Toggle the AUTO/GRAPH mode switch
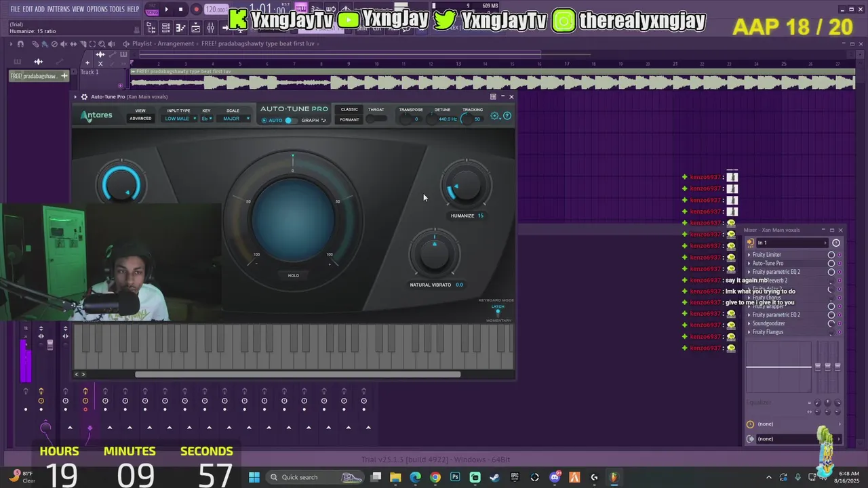868x488 pixels. coord(290,121)
